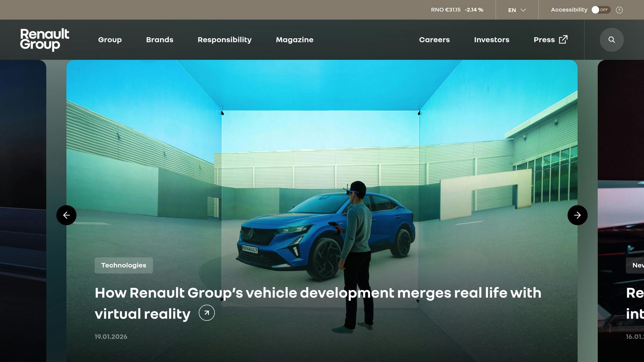Open the Group navigation dropdown
Screen dimensions: 644x362
(x=110, y=40)
